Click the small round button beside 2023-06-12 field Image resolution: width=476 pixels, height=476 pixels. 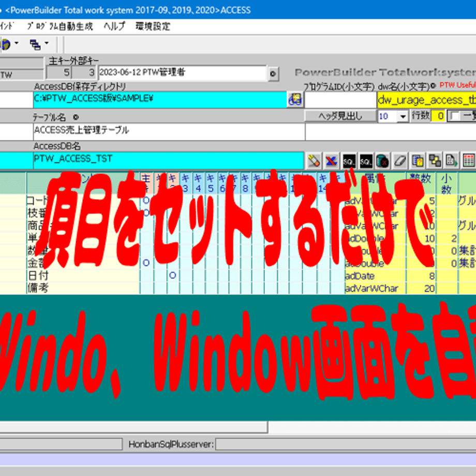tap(273, 74)
